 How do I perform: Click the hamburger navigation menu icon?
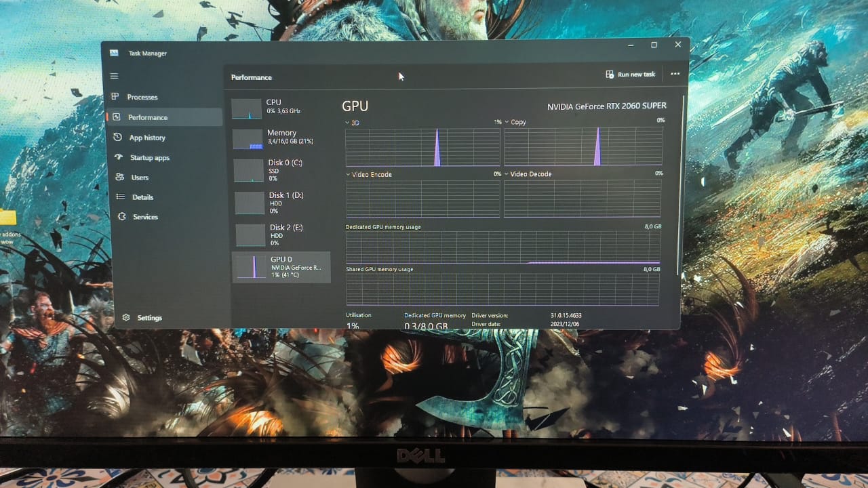[x=114, y=76]
